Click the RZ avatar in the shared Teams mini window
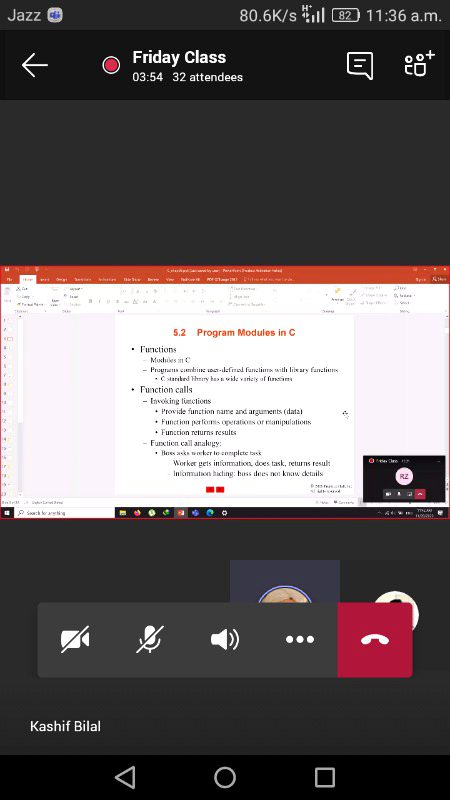This screenshot has height=800, width=450. coord(404,477)
